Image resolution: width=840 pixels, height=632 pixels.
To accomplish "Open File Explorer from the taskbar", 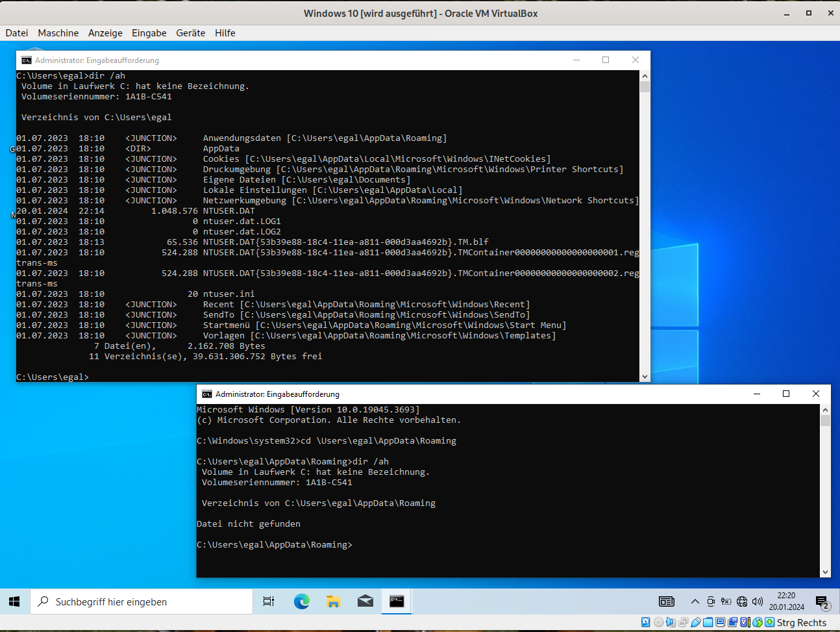I will pyautogui.click(x=333, y=601).
